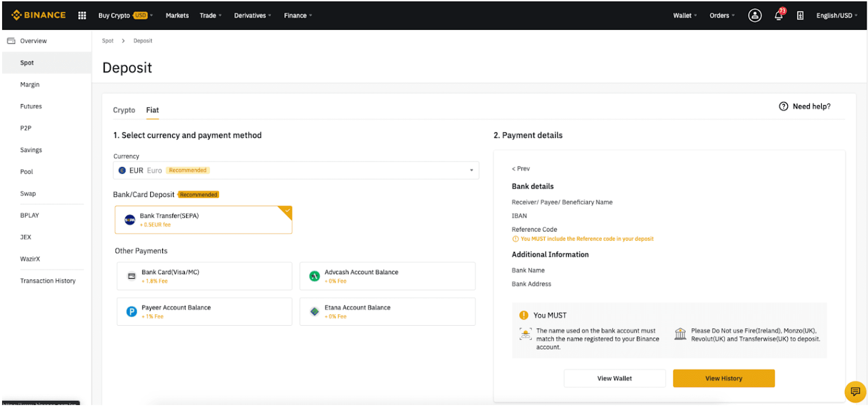Open the English/USD language selector
This screenshot has width=868, height=406.
837,15
